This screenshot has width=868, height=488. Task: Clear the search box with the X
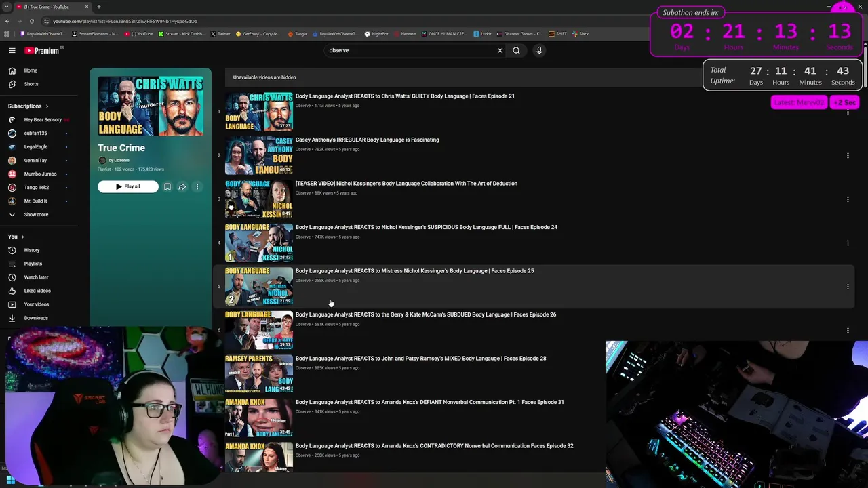click(500, 50)
